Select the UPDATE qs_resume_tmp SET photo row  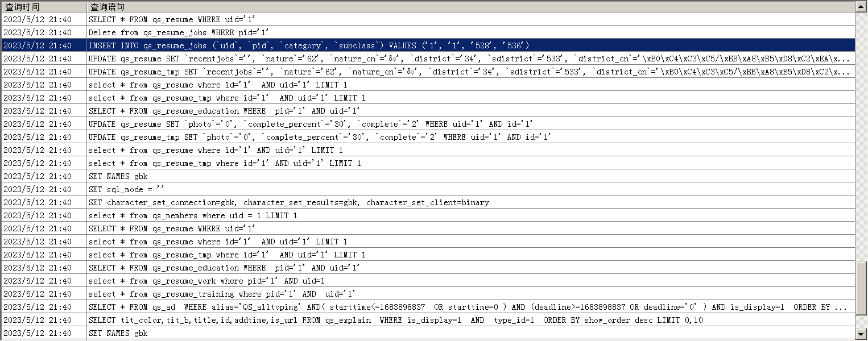(x=320, y=137)
